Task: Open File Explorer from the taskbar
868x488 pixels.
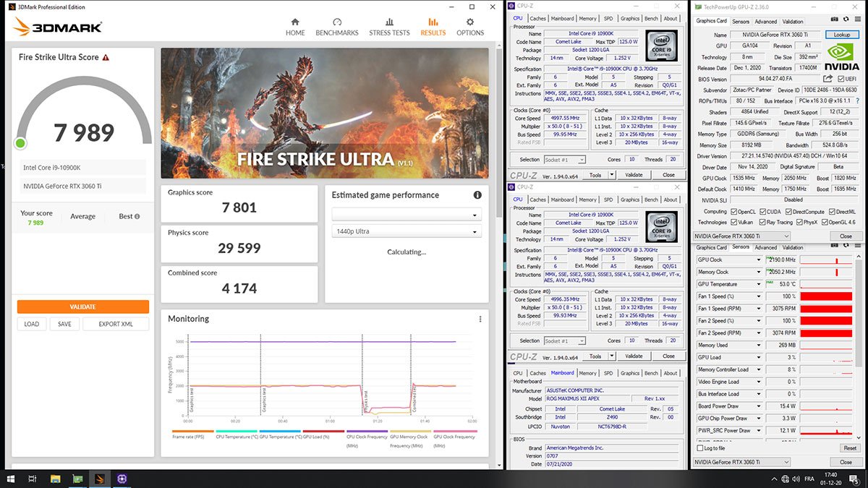Action: click(x=55, y=479)
